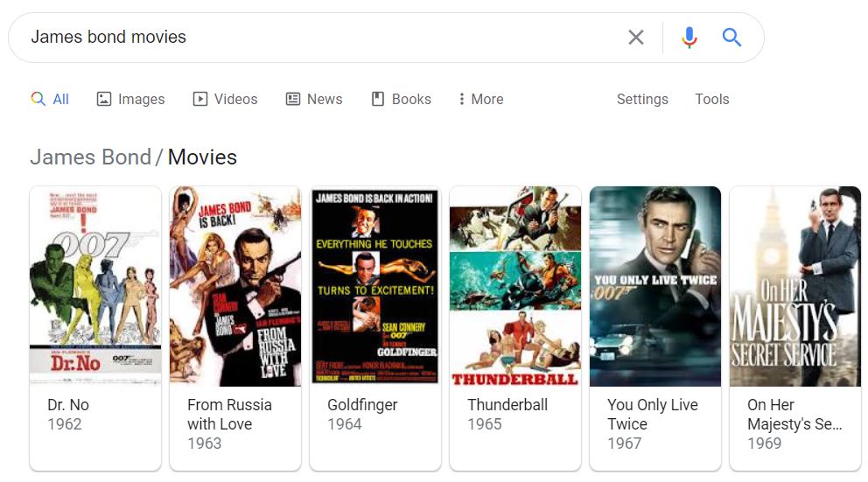Open the Settings menu

642,99
